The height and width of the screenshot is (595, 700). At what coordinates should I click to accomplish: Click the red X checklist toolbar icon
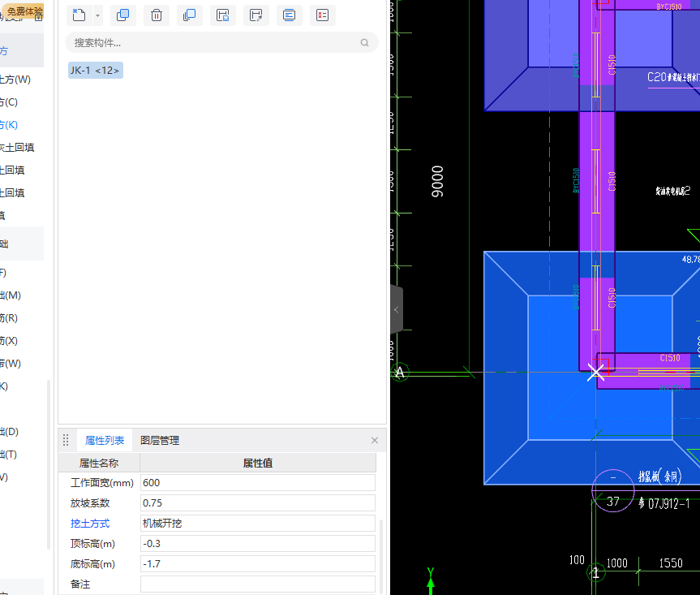pyautogui.click(x=322, y=15)
